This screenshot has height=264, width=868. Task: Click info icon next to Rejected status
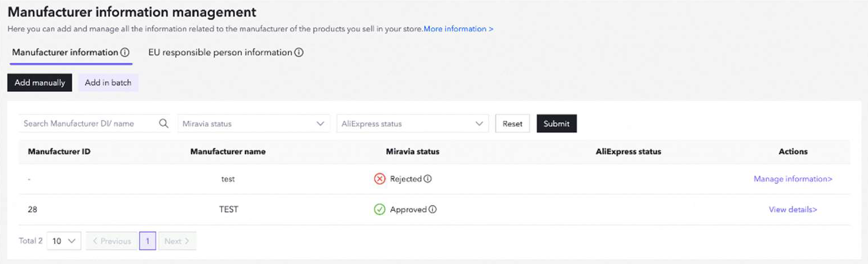click(428, 179)
